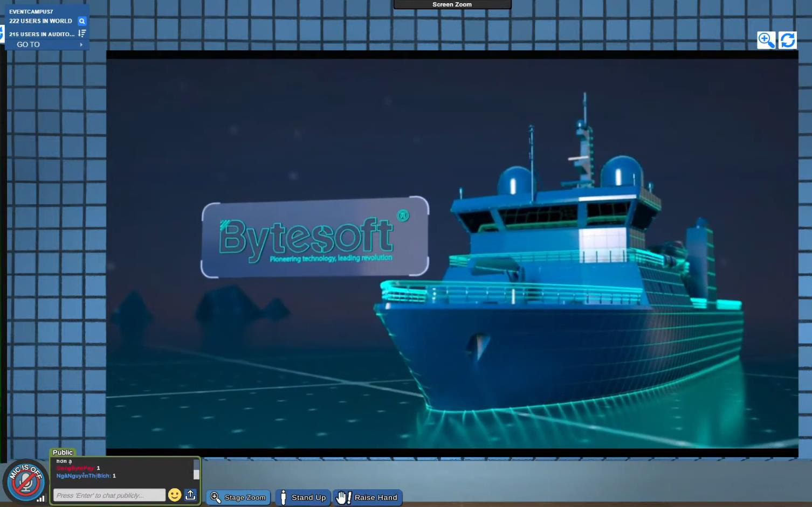Switch to the Public chat tab

pyautogui.click(x=63, y=453)
